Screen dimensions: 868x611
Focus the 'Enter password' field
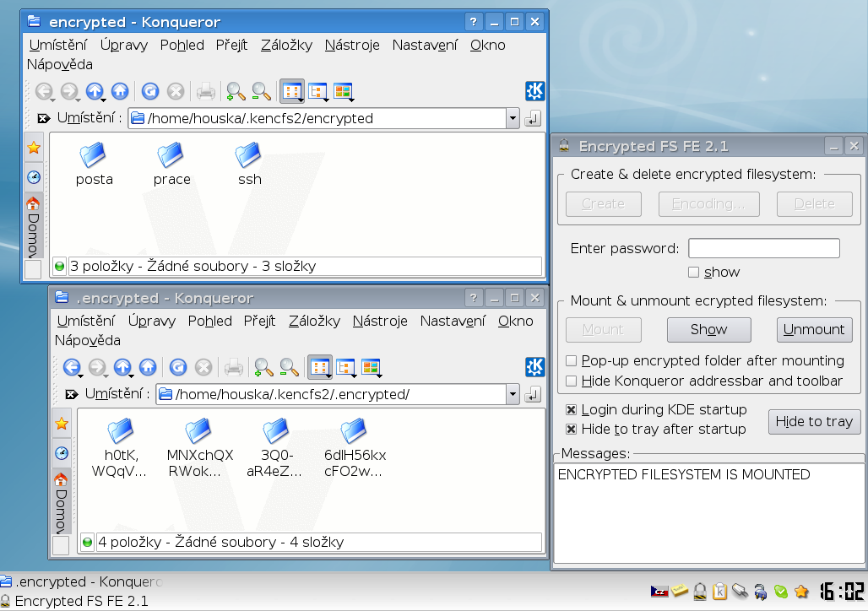(763, 248)
